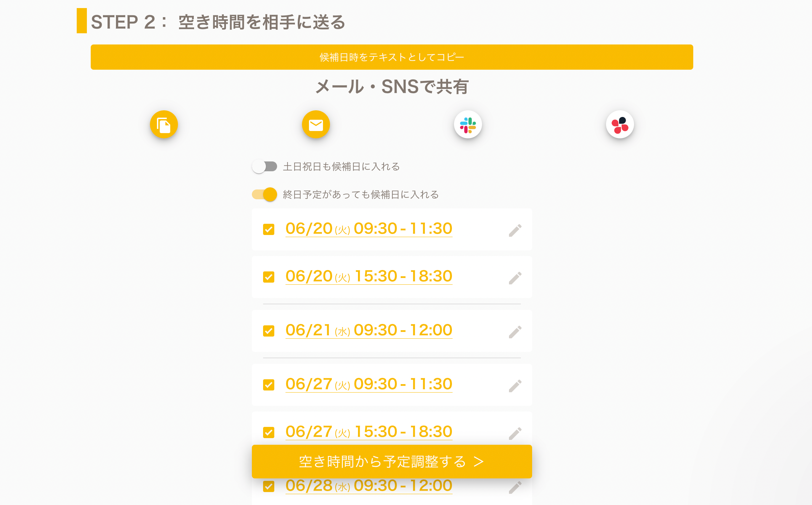Uncheck the 06/21 09:30 - 12:00 checkbox

pyautogui.click(x=269, y=331)
